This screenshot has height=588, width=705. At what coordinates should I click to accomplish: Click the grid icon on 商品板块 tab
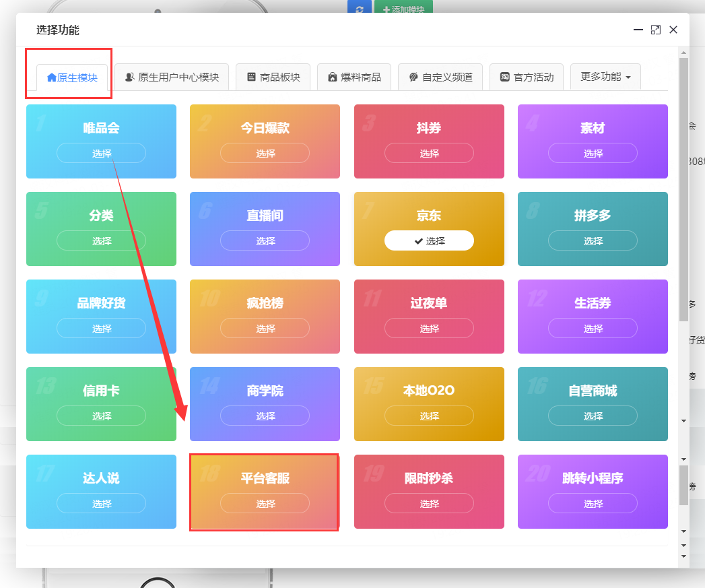[x=251, y=77]
